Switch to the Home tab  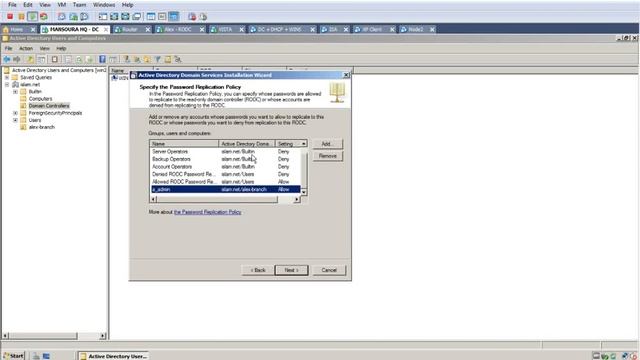[16, 29]
